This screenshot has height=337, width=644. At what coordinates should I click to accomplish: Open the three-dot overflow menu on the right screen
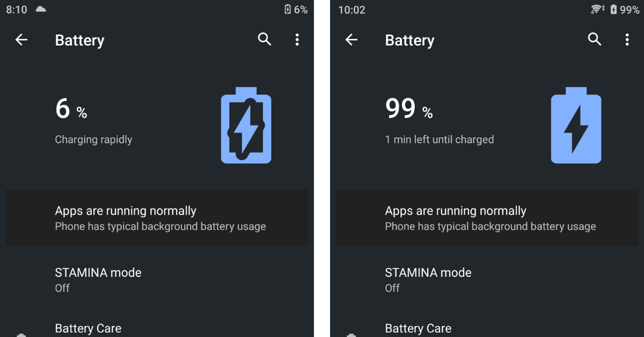[x=627, y=39]
